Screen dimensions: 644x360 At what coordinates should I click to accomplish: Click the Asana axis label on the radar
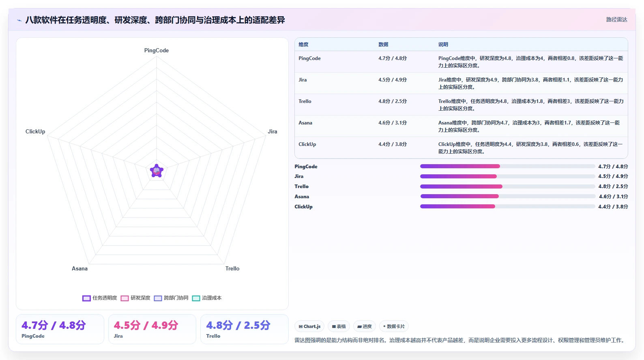79,269
